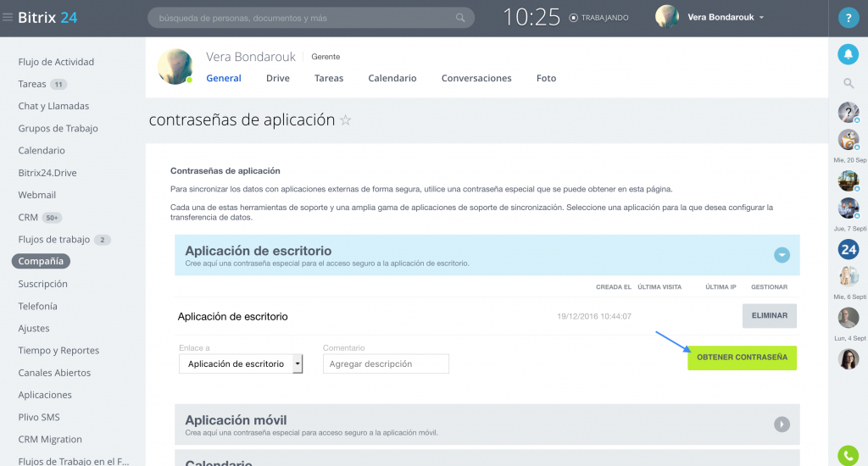Switch to the Foto tab
The height and width of the screenshot is (466, 868).
[x=547, y=78]
